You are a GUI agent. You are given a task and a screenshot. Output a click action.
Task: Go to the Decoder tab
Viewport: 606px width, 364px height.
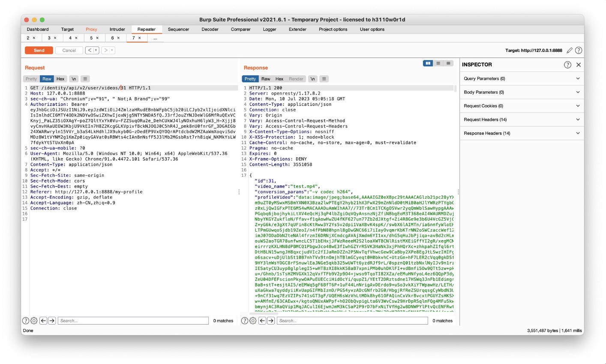[x=210, y=29]
